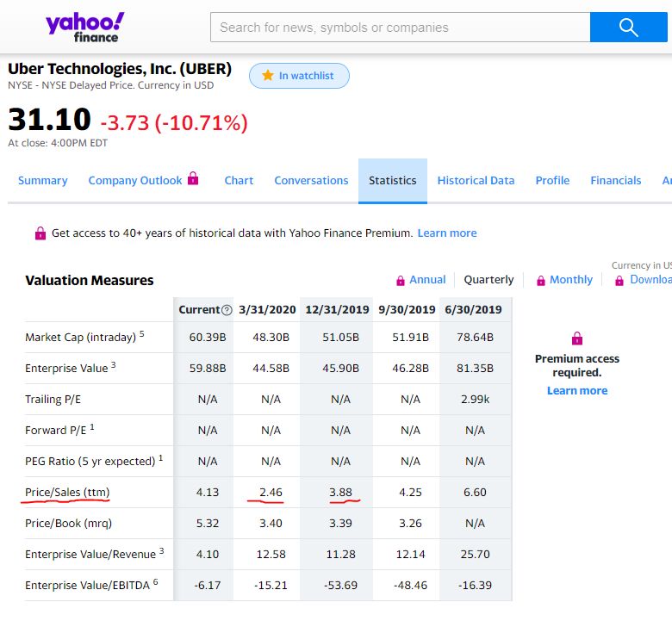Click the 9/30/2019 column header
672x621 pixels.
(x=407, y=310)
